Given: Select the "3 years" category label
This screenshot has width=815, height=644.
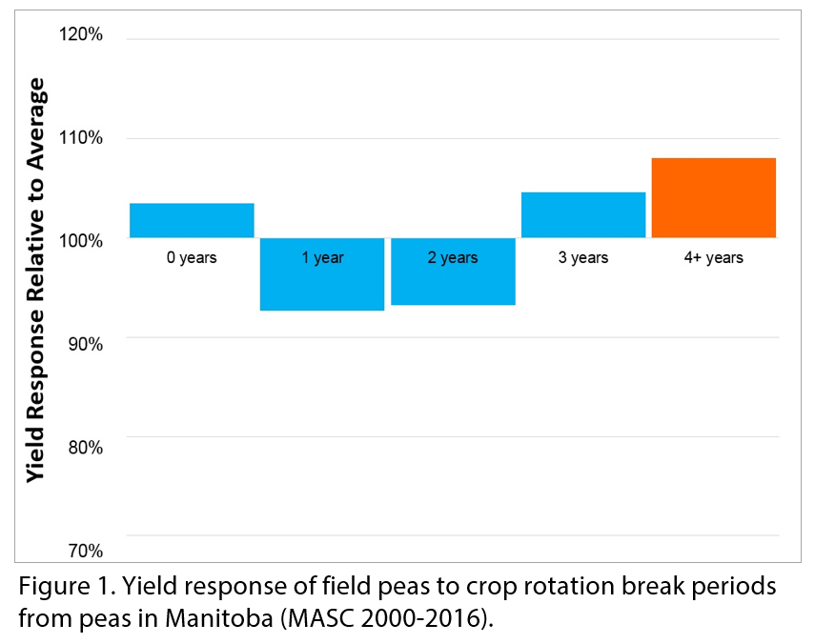Looking at the screenshot, I should (583, 258).
